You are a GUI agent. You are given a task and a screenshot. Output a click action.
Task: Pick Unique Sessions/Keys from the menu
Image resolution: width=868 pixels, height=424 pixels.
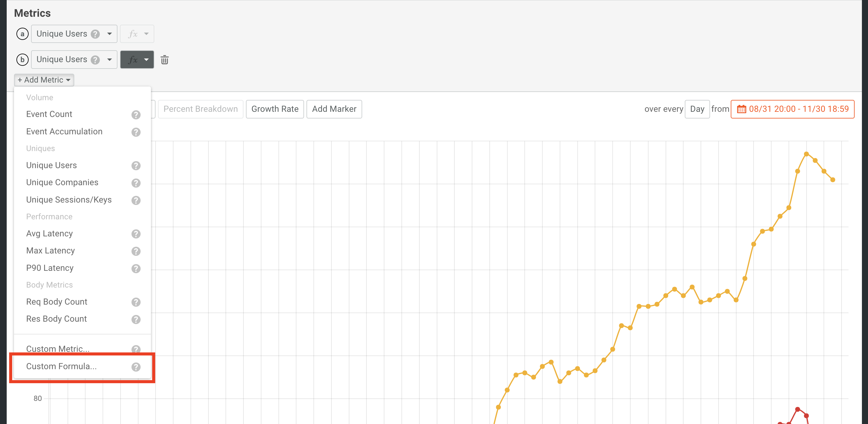pyautogui.click(x=69, y=200)
